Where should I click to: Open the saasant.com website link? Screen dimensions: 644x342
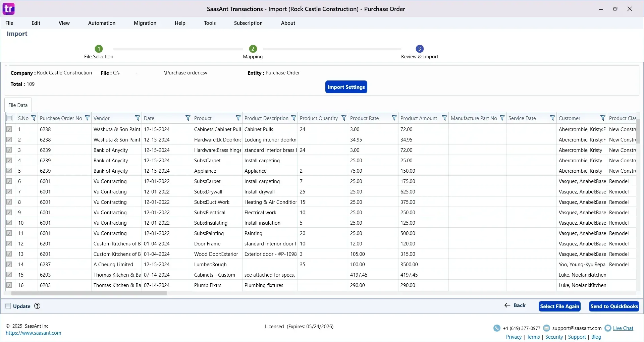[34, 333]
